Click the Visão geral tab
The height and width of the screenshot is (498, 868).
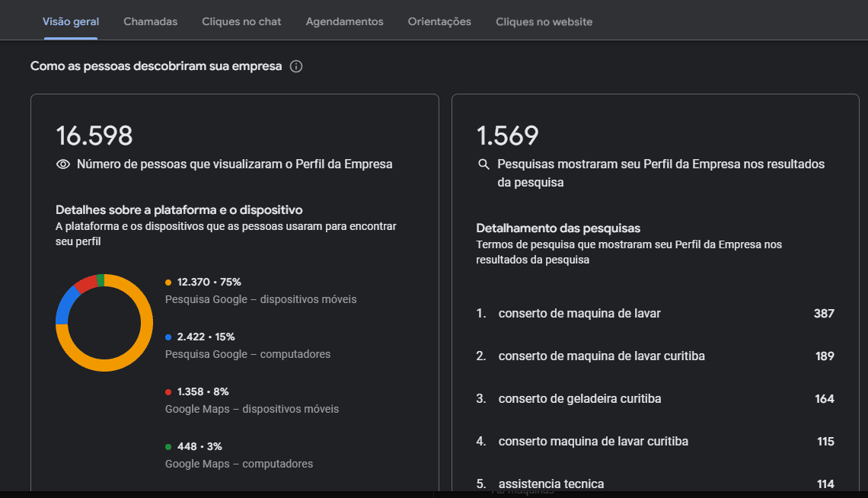[x=70, y=21]
